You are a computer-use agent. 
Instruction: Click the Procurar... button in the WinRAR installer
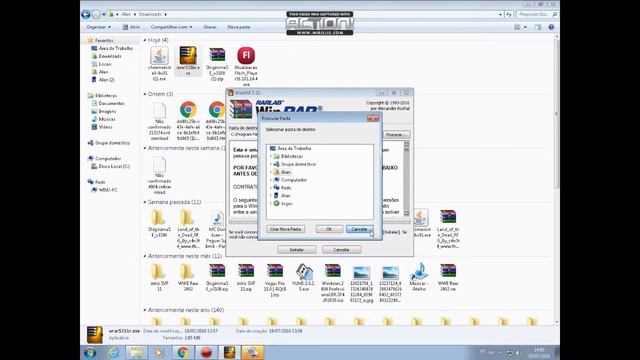pos(396,134)
